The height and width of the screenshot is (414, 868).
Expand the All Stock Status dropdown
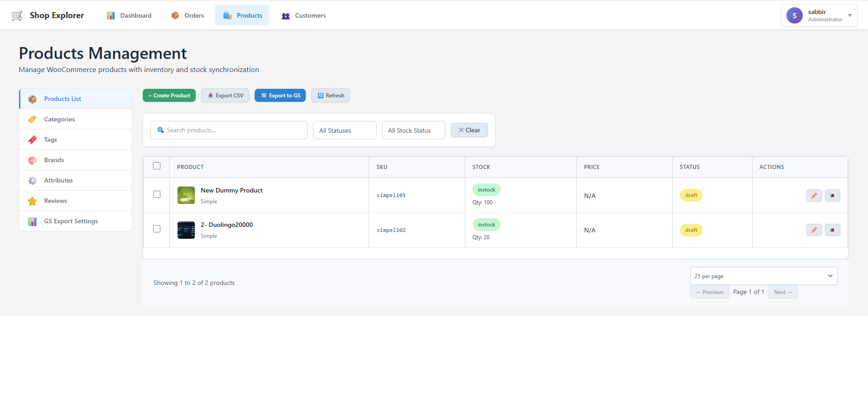(x=413, y=130)
